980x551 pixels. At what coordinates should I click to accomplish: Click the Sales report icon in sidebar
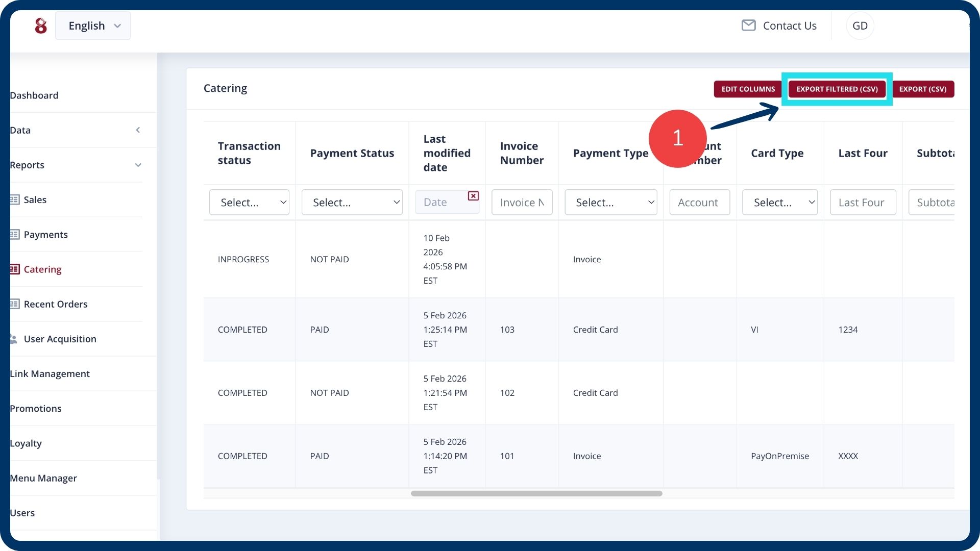pos(15,199)
